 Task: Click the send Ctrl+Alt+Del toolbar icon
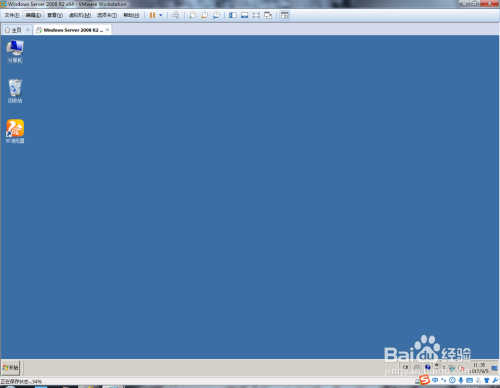click(x=176, y=15)
